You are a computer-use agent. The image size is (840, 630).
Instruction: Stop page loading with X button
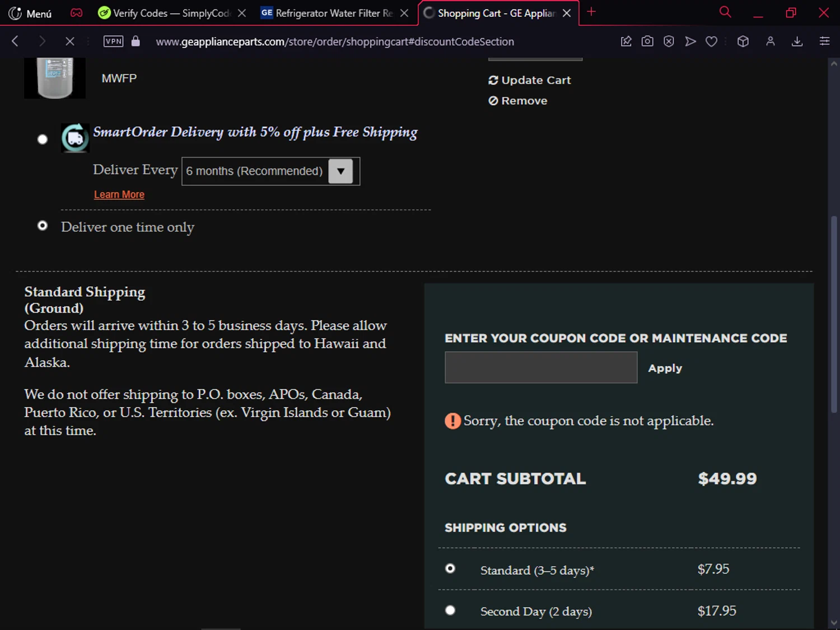coord(69,41)
